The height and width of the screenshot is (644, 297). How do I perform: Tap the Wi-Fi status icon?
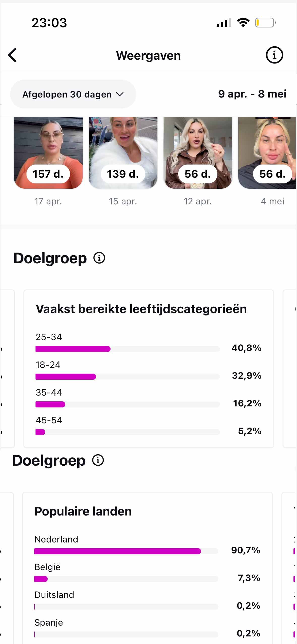pyautogui.click(x=243, y=23)
